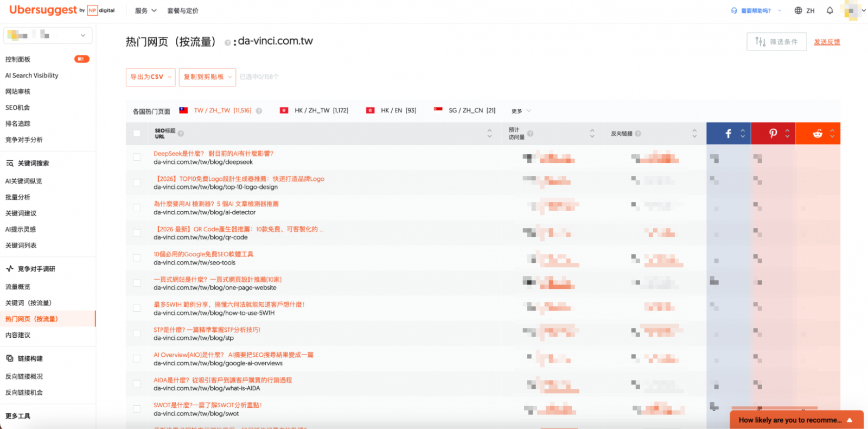
Task: Select the TW / ZH_TW country tab
Action: (x=215, y=111)
